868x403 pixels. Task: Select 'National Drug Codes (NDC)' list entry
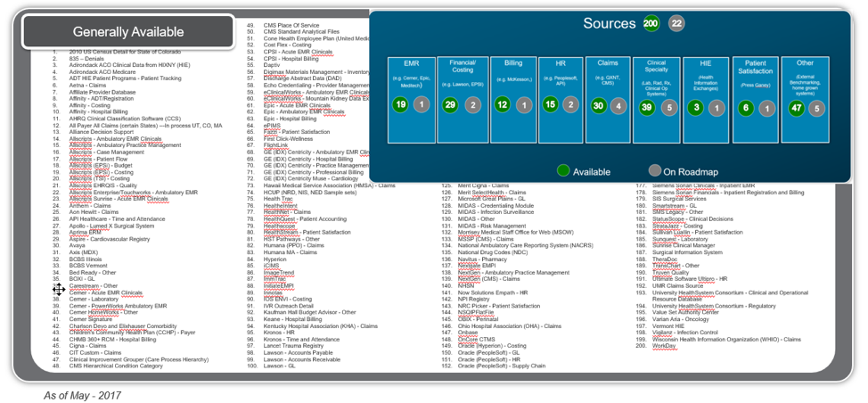(x=492, y=252)
